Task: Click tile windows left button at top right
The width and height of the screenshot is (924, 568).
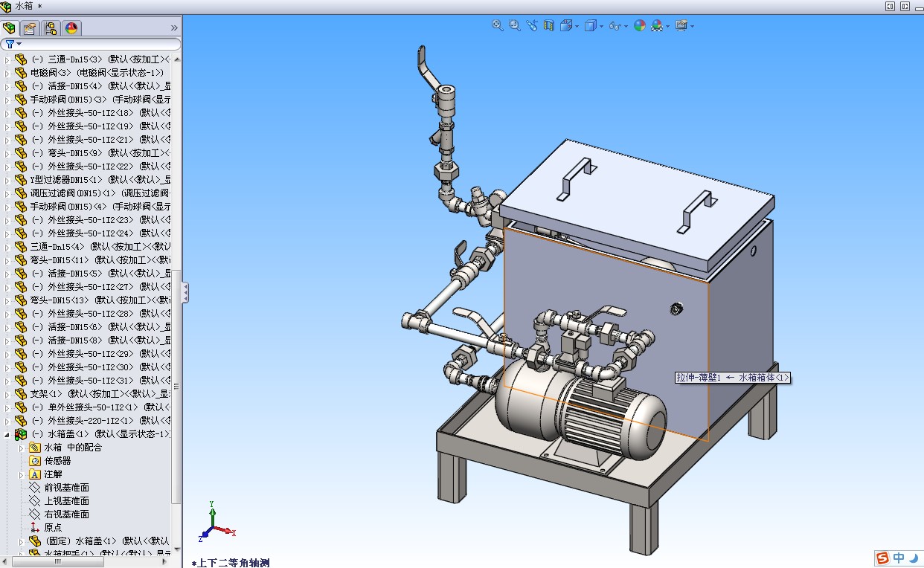Action: (x=890, y=6)
